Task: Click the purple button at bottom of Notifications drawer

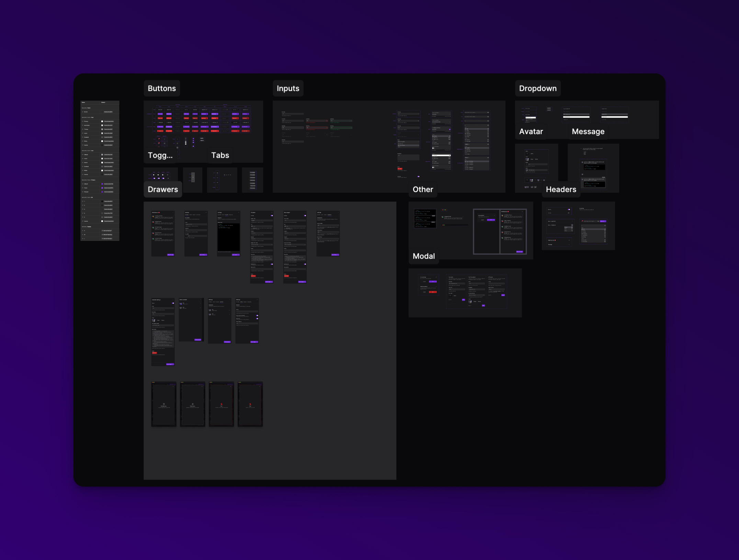Action: tap(170, 255)
